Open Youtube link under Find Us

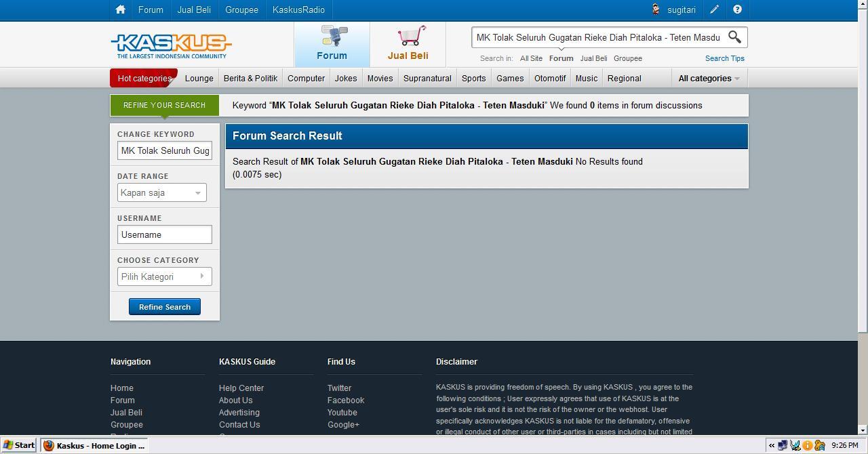(x=342, y=413)
